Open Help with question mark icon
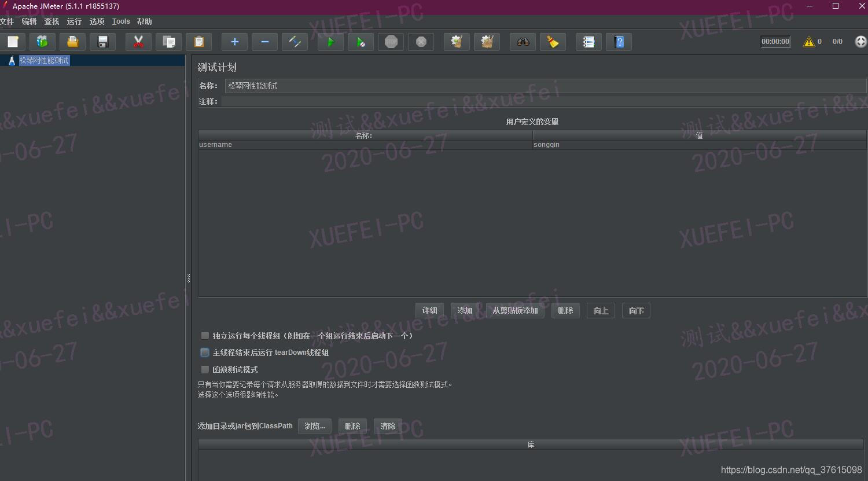The height and width of the screenshot is (481, 868). click(619, 42)
